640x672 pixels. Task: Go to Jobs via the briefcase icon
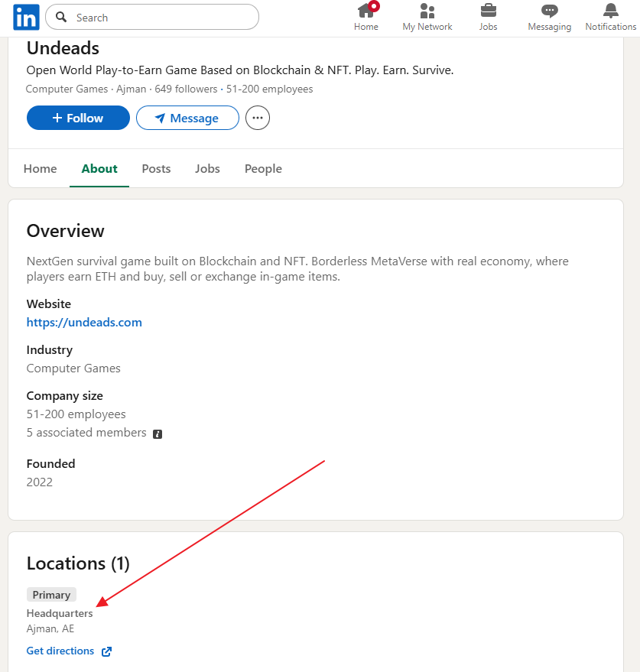tap(488, 17)
